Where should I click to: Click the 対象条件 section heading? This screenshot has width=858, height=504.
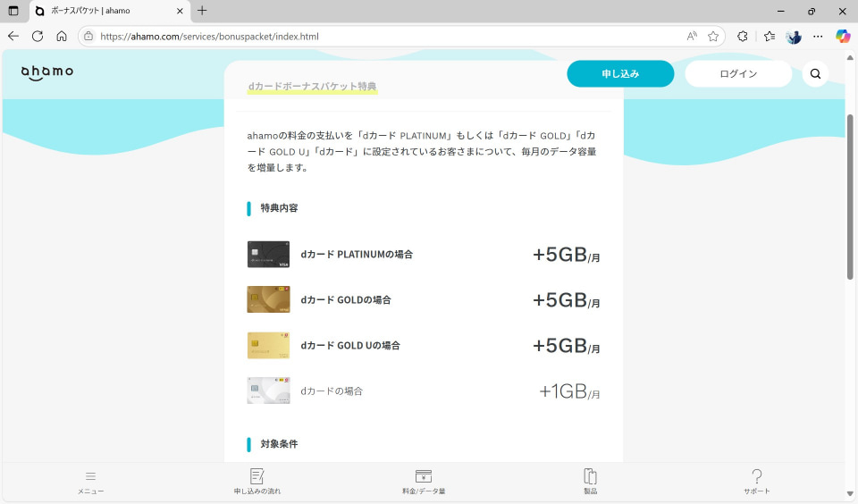279,444
